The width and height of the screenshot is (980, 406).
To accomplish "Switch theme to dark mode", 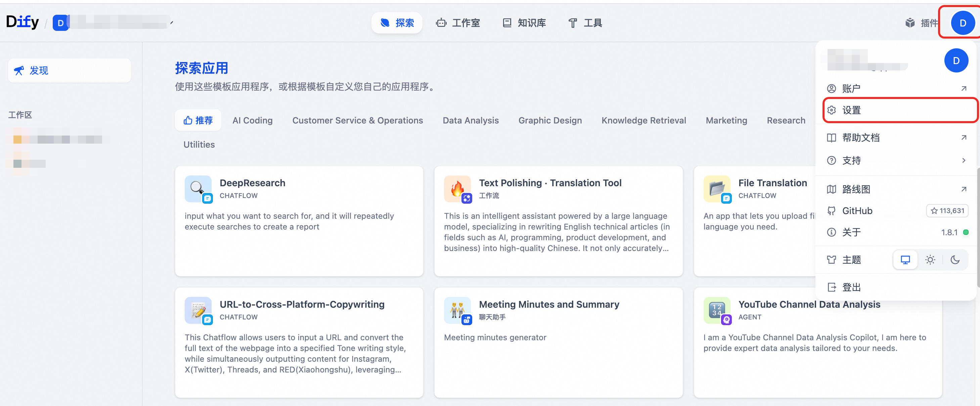I will point(954,260).
